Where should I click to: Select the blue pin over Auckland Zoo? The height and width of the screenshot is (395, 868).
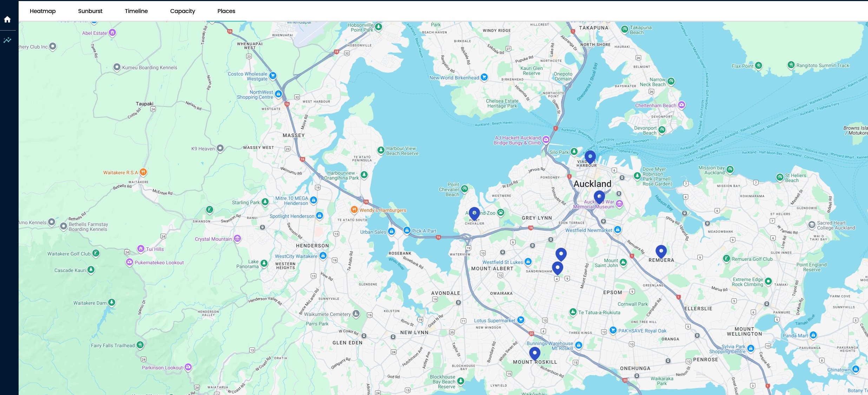(474, 213)
